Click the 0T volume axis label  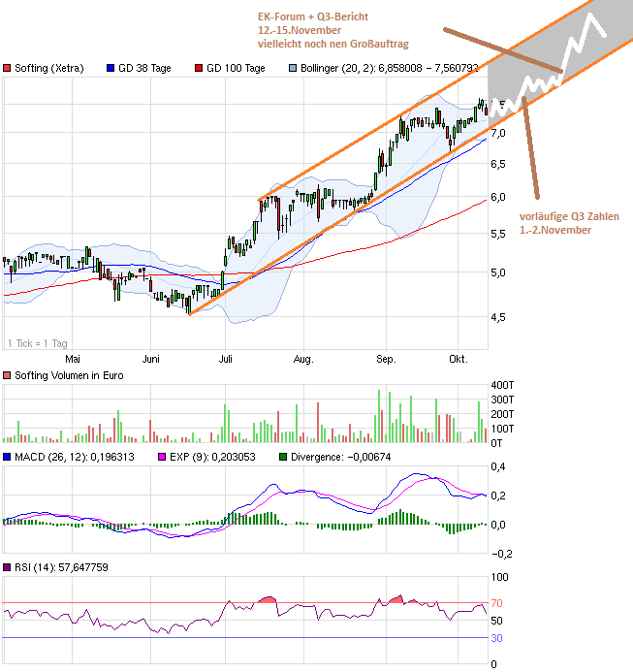click(x=496, y=443)
